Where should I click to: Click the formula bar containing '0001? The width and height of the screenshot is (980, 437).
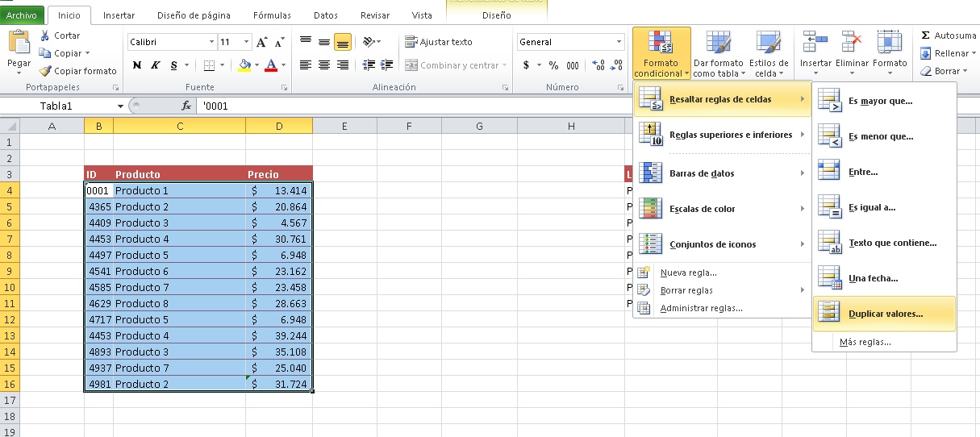403,106
